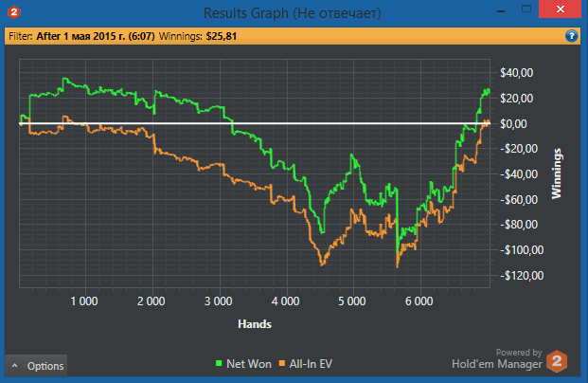Minimize the Results Graph window
Screen dimensions: 588x383
pyautogui.click(x=501, y=10)
